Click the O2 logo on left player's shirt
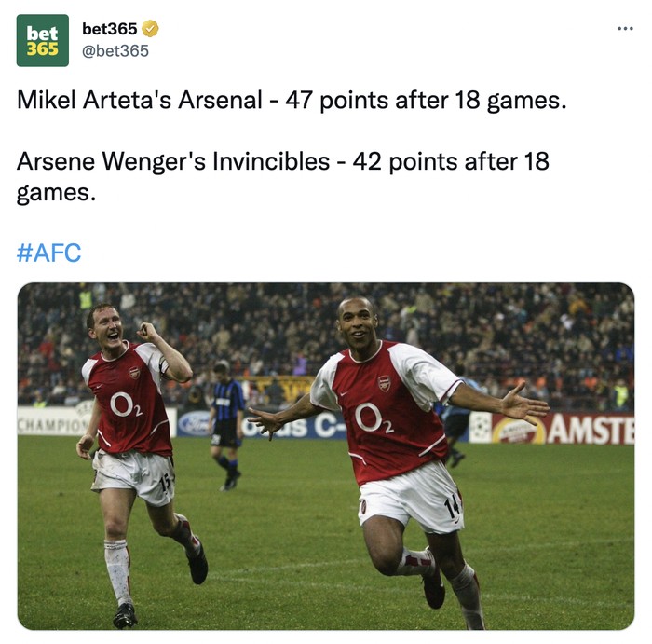The image size is (652, 644). coord(126,405)
